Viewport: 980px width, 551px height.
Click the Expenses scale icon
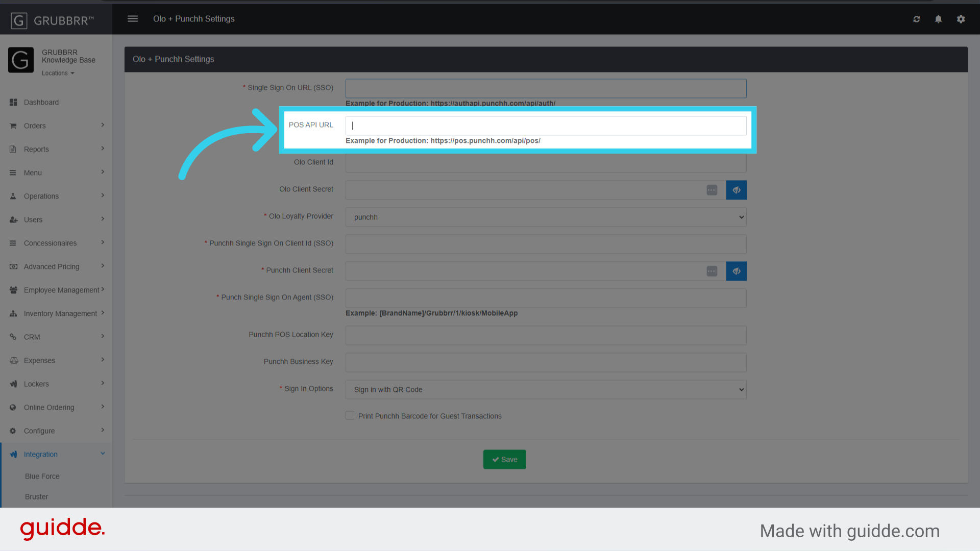click(x=13, y=361)
